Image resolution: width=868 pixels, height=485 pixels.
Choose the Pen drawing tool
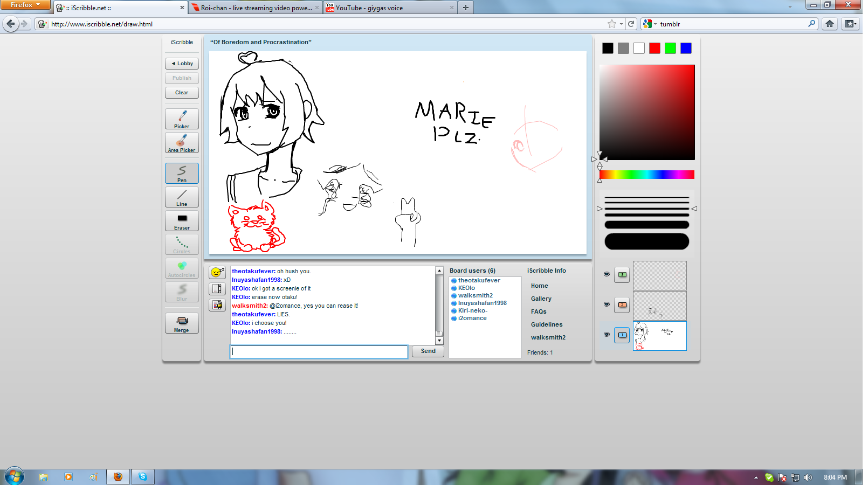point(182,174)
